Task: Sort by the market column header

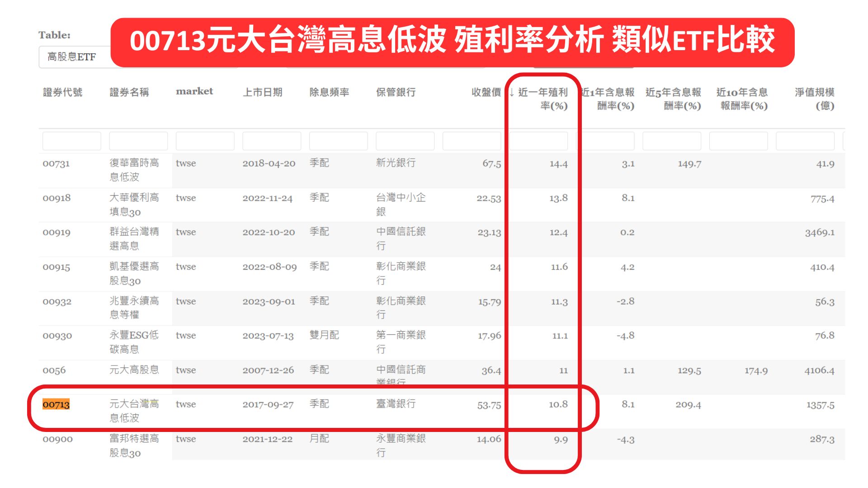Action: 194,91
